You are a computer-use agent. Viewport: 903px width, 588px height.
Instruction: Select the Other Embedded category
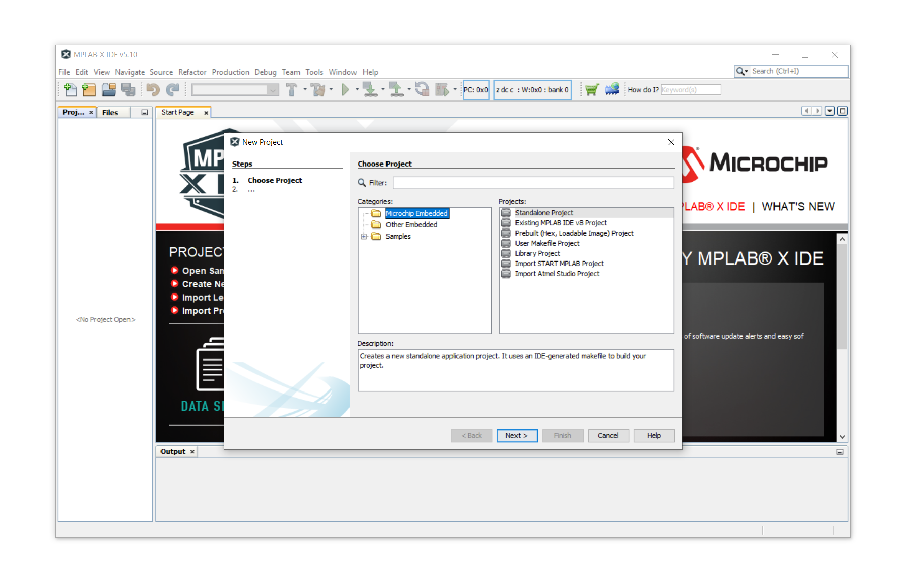411,225
